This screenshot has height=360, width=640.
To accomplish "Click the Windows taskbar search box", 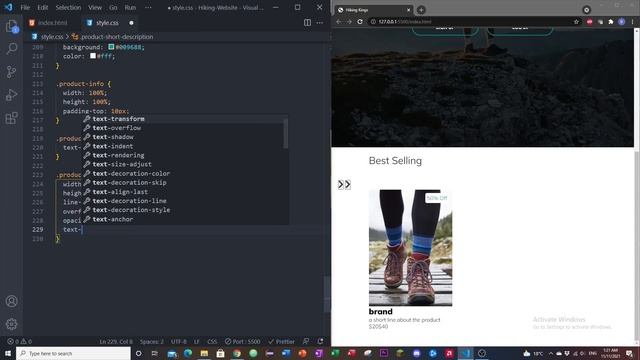I will click(x=73, y=353).
